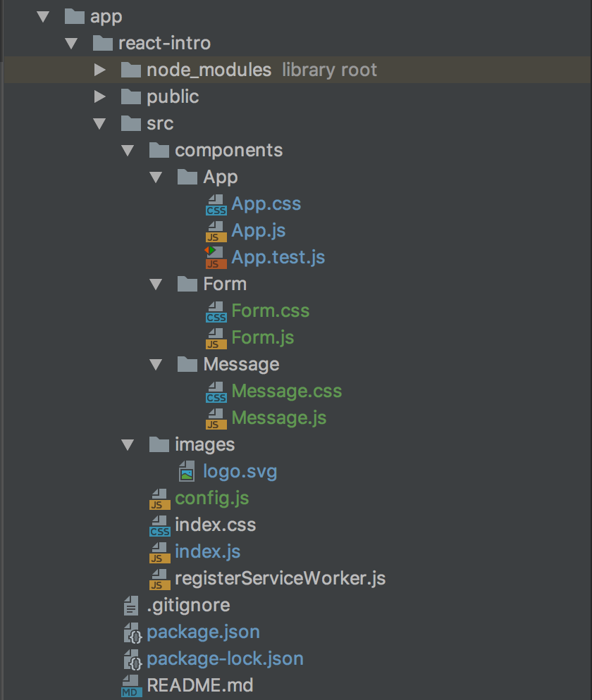Click the JS icon of registerServiceWorker.js
Viewport: 592px width, 700px height.
[160, 580]
